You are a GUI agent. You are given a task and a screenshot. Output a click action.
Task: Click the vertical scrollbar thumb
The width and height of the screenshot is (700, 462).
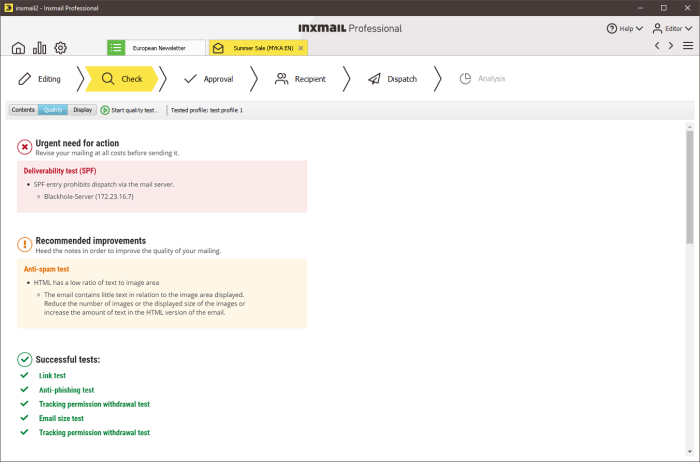click(690, 187)
